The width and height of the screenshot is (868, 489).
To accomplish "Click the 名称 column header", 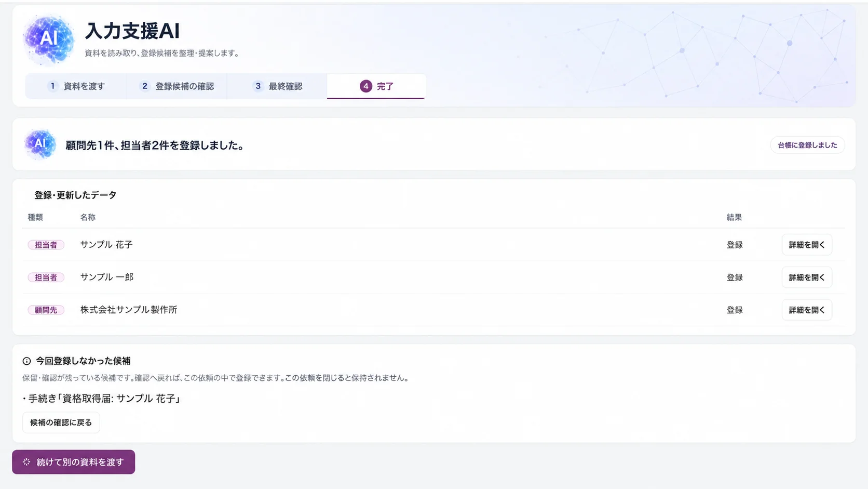I will (x=88, y=217).
